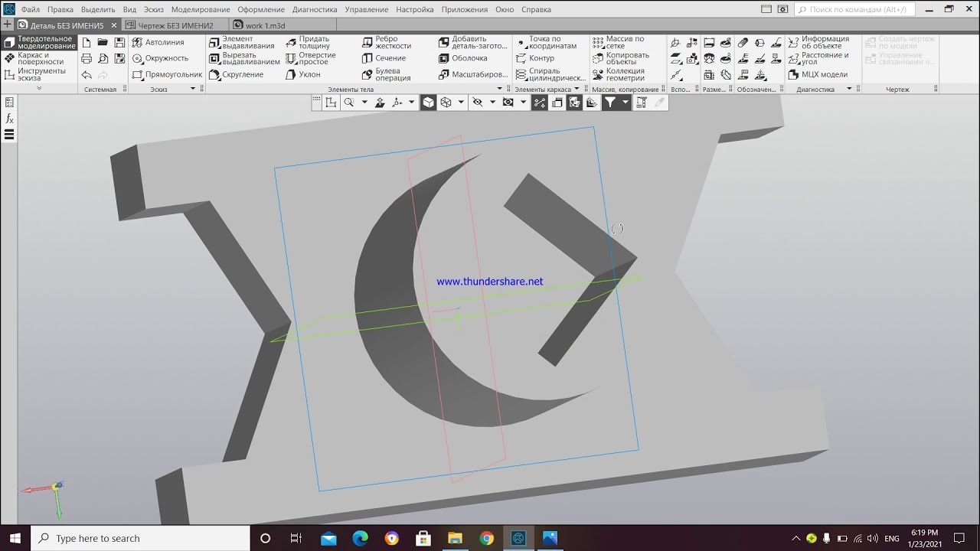Select the Скругление fillet tool
The height and width of the screenshot is (551, 980).
(236, 75)
